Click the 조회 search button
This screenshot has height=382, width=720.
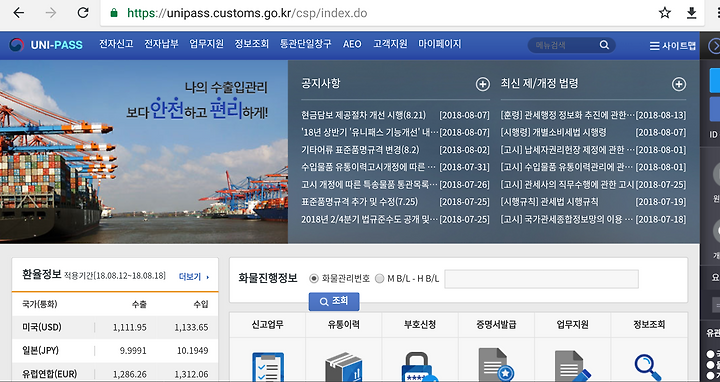(334, 302)
